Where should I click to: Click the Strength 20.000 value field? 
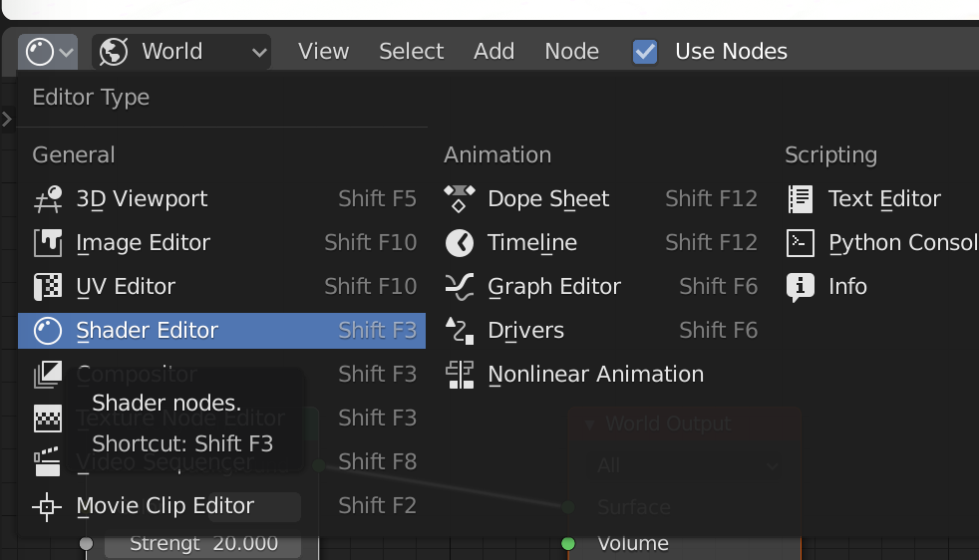tap(203, 544)
